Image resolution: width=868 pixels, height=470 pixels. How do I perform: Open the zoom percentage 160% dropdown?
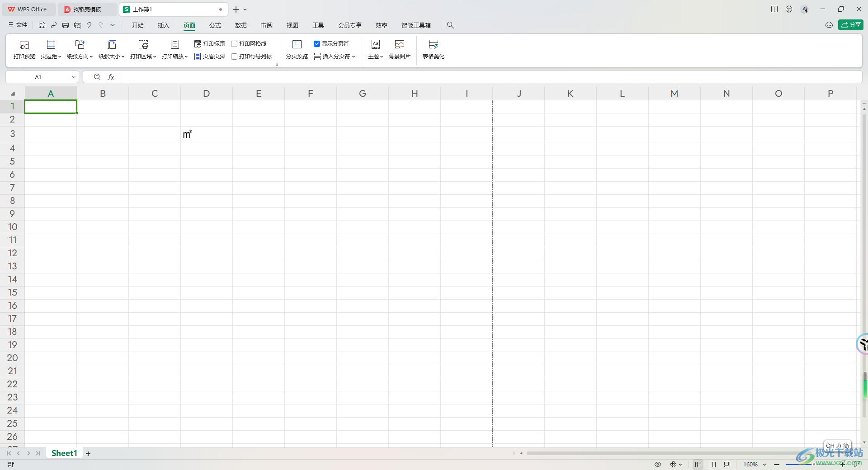tap(764, 465)
